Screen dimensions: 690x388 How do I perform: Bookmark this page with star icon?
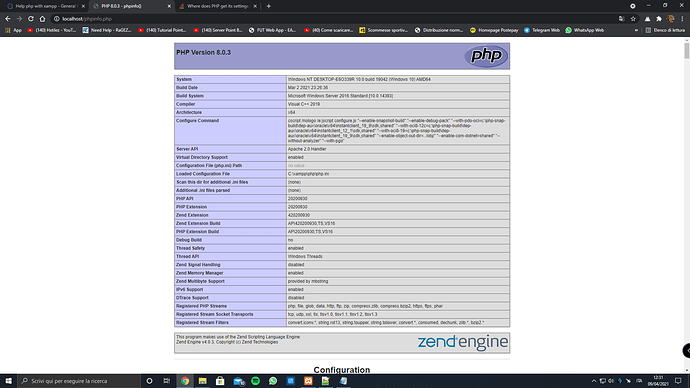click(633, 19)
